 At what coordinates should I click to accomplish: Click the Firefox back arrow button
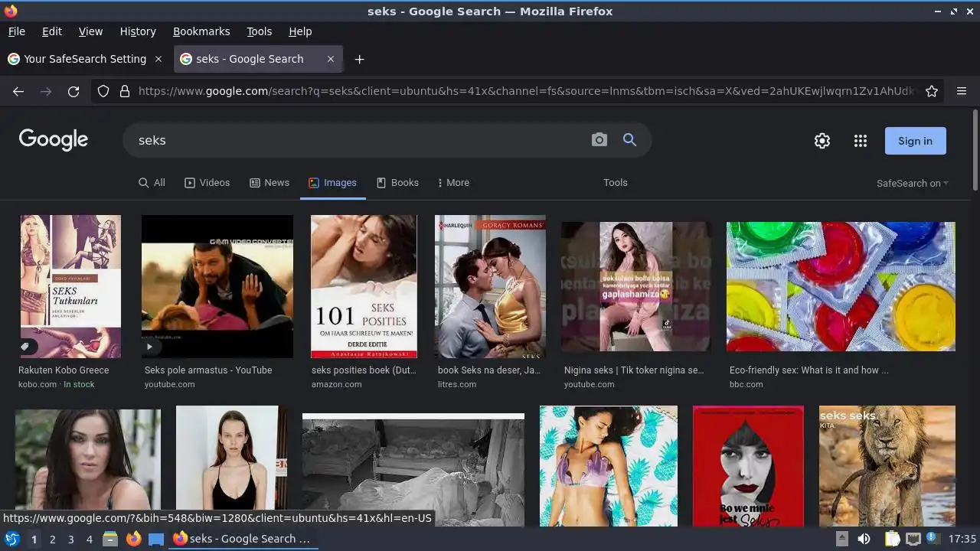[x=18, y=91]
